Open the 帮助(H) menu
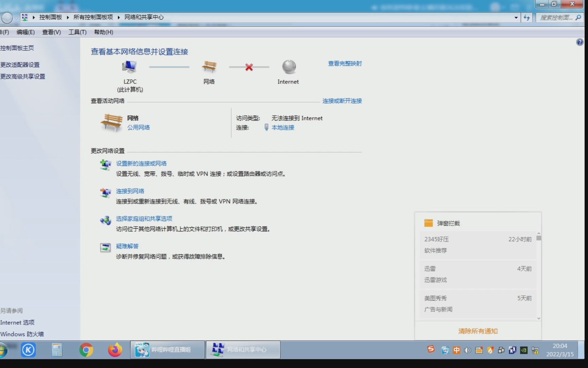Image resolution: width=588 pixels, height=368 pixels. coord(103,32)
